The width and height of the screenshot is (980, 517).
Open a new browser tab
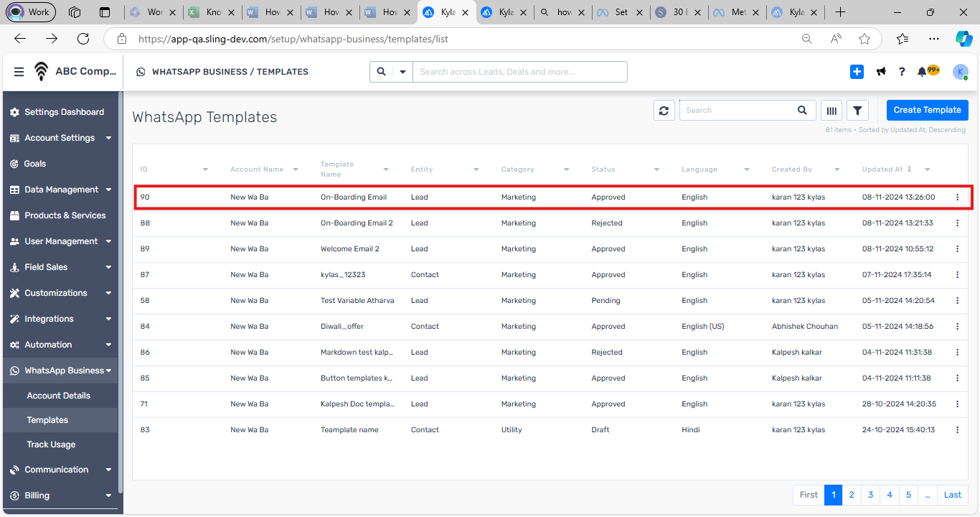(x=841, y=12)
